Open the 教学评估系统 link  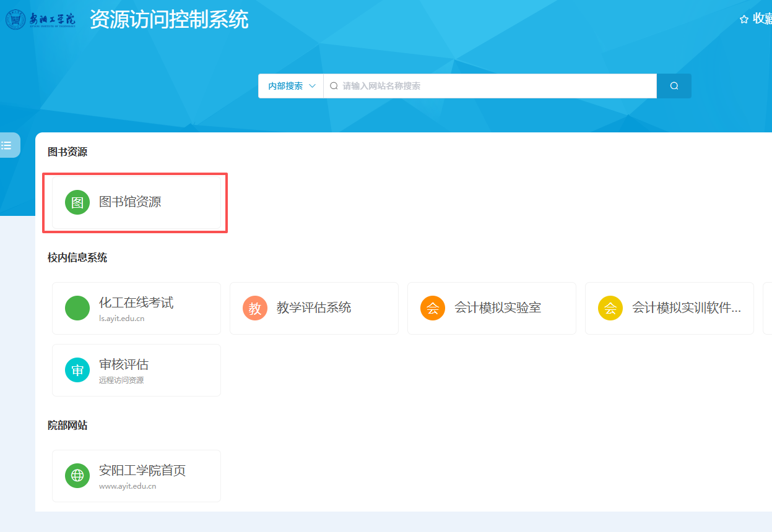point(314,307)
